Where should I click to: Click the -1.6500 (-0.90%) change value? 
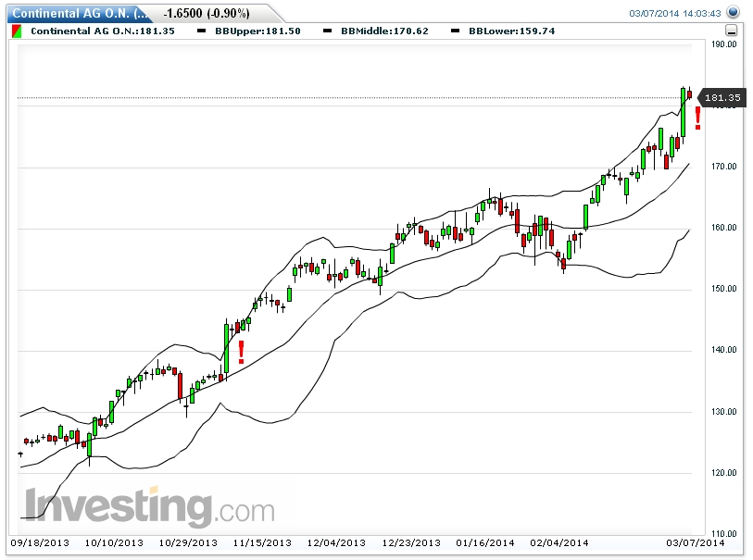click(207, 14)
